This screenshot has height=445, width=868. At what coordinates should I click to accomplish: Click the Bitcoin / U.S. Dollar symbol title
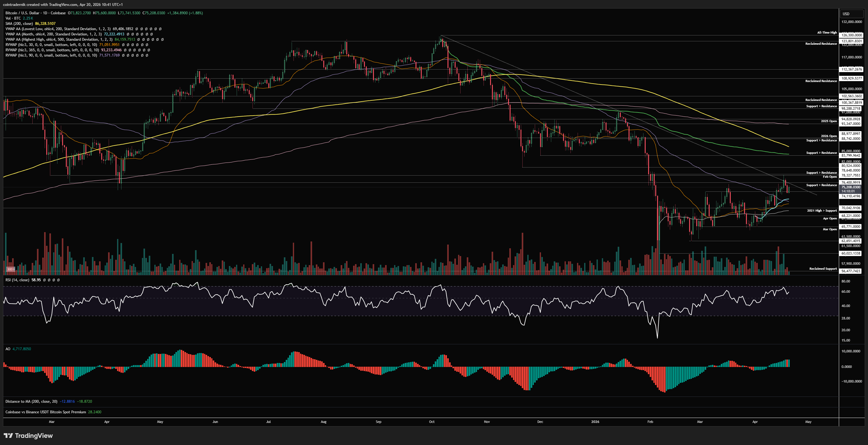coord(22,13)
